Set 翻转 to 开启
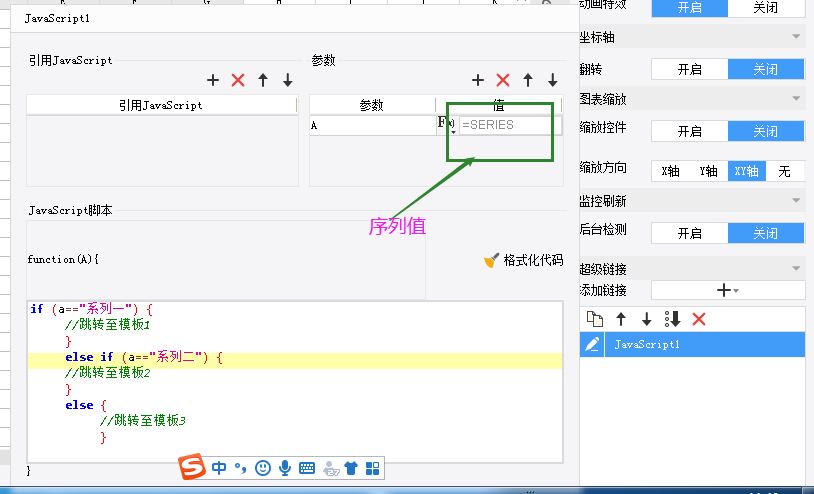This screenshot has width=814, height=494. click(689, 69)
